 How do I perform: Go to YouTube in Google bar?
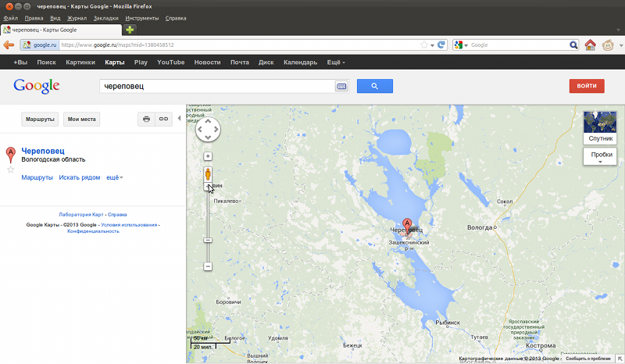click(170, 62)
